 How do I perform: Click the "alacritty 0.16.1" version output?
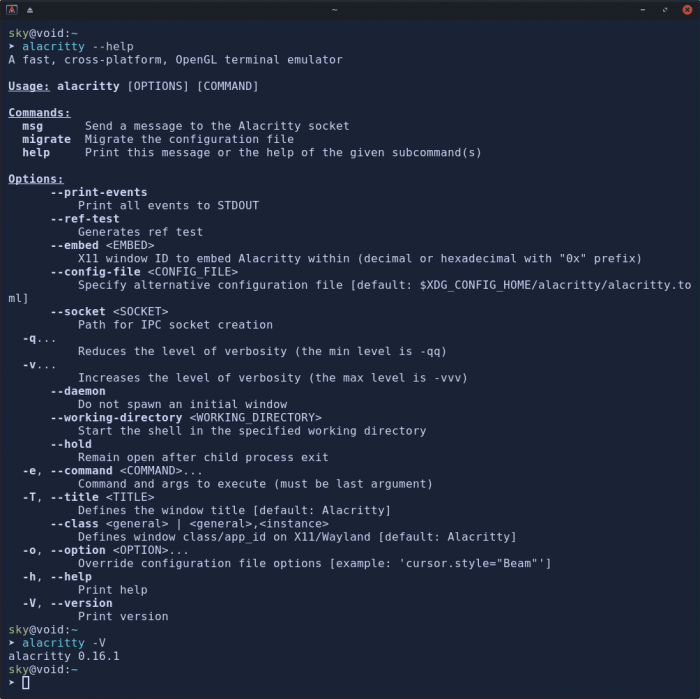click(63, 656)
